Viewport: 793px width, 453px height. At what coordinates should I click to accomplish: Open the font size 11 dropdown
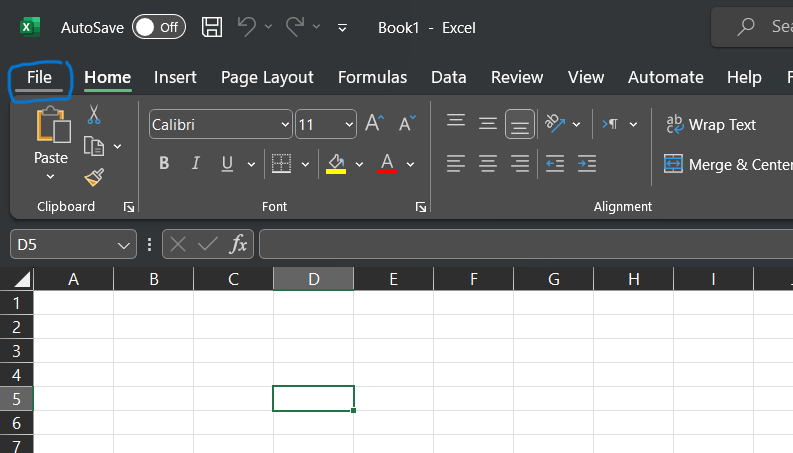click(x=349, y=124)
